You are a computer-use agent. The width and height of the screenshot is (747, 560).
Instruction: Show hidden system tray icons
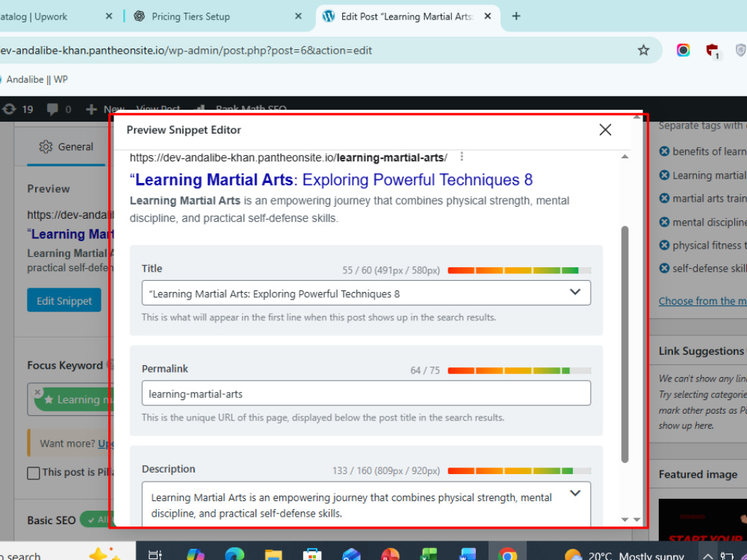(x=707, y=556)
